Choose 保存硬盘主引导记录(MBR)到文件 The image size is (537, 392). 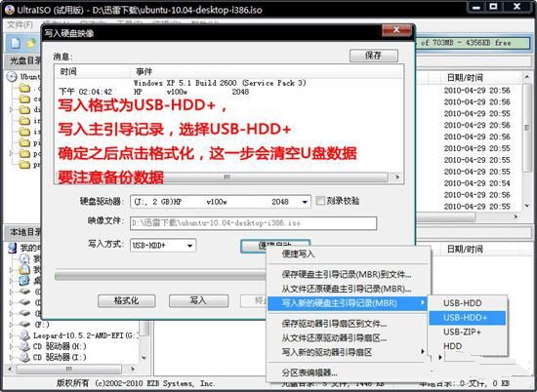pos(347,274)
